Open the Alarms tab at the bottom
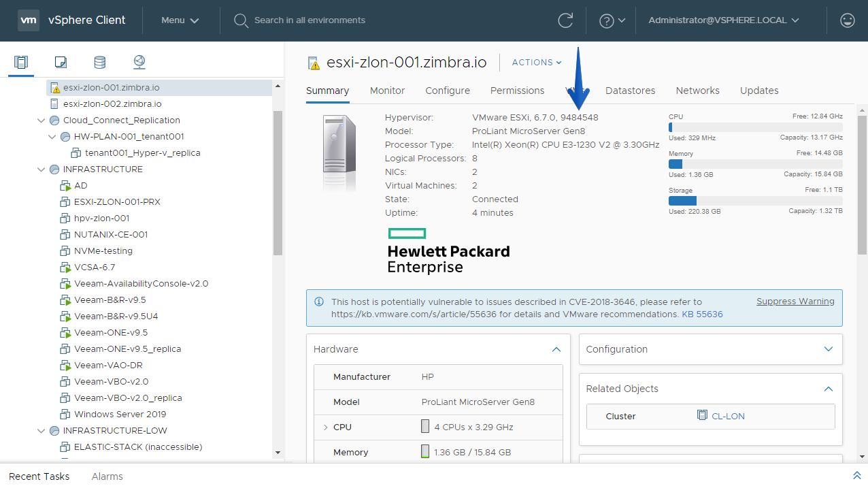The image size is (868, 486). point(107,476)
